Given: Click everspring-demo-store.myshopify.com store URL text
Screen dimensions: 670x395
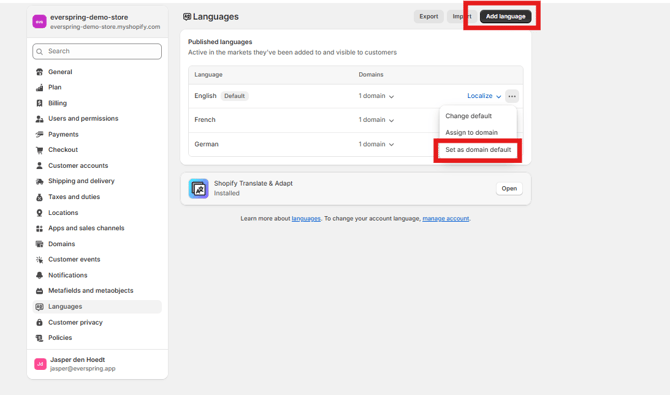Looking at the screenshot, I should tap(105, 27).
